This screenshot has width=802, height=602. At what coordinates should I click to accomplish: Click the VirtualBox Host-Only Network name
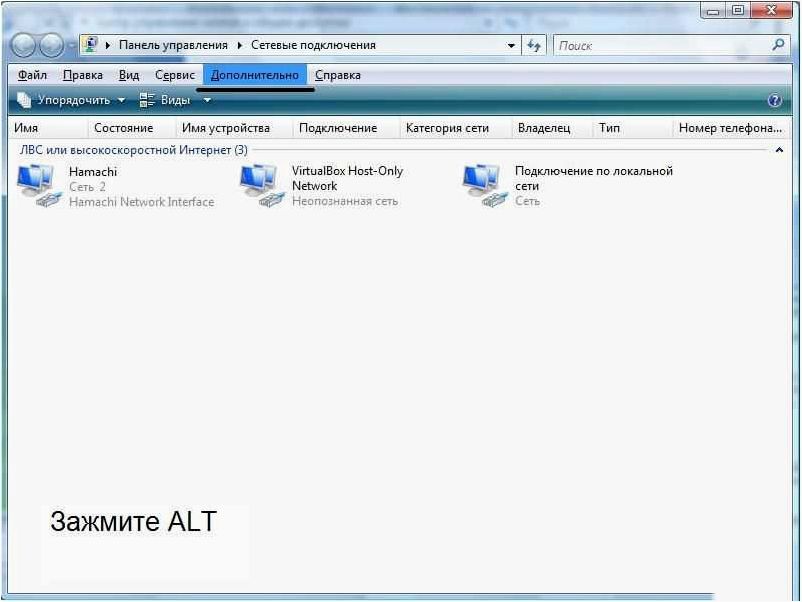(347, 178)
